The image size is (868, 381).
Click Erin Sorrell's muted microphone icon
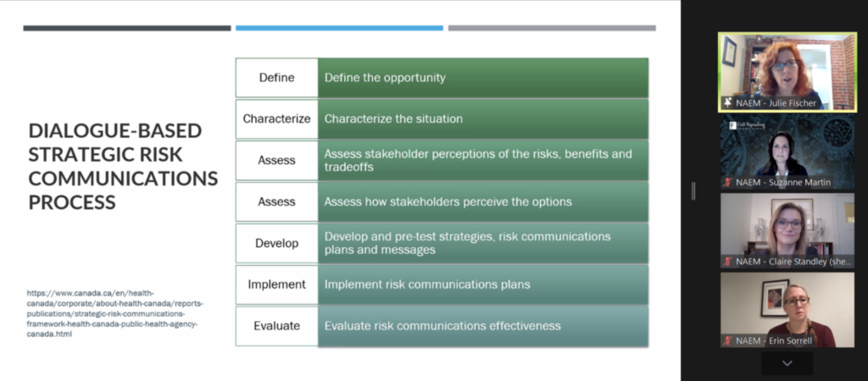pyautogui.click(x=727, y=340)
